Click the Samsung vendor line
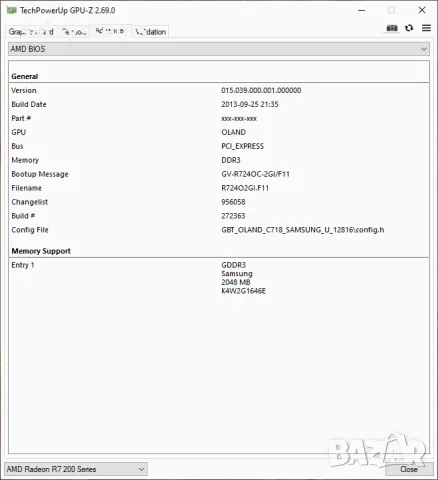 [237, 274]
